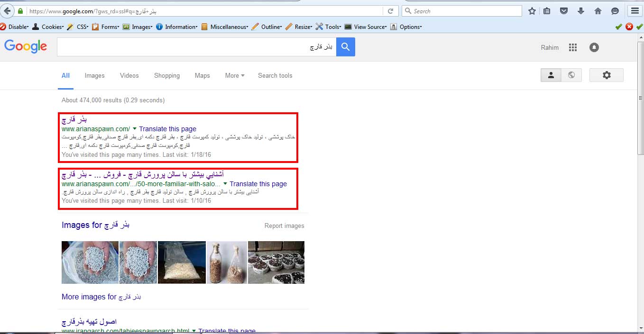Focus the browser URL address bar

coord(204,11)
